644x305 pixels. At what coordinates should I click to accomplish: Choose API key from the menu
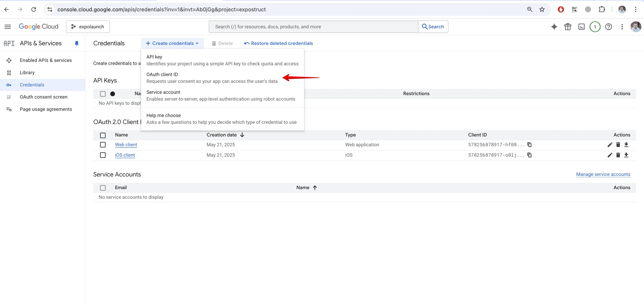222,60
